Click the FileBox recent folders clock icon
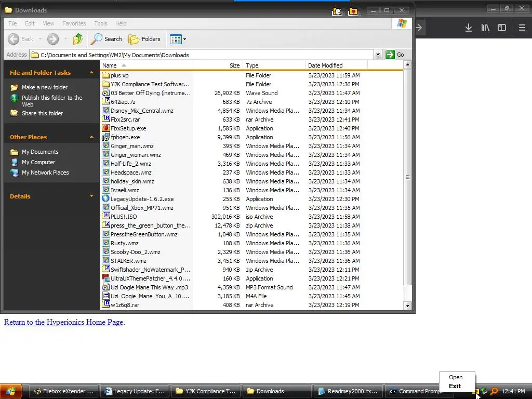Image resolution: width=532 pixels, height=399 pixels. coord(337,11)
